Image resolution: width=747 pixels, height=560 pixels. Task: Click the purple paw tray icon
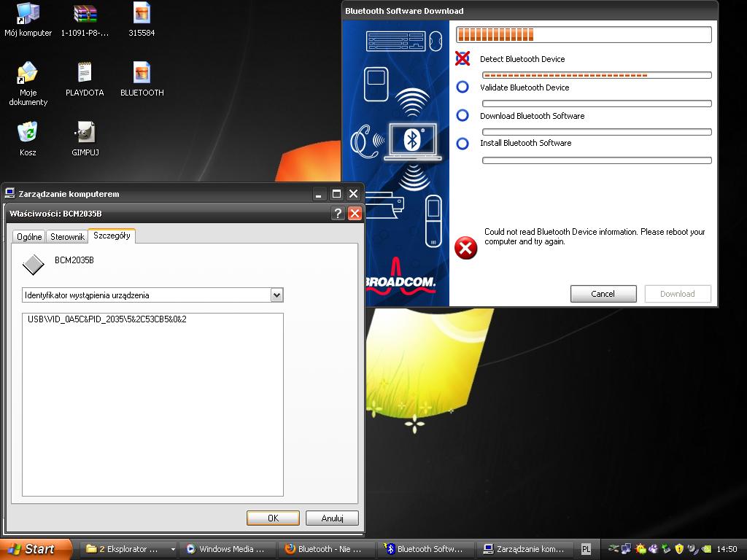click(654, 549)
